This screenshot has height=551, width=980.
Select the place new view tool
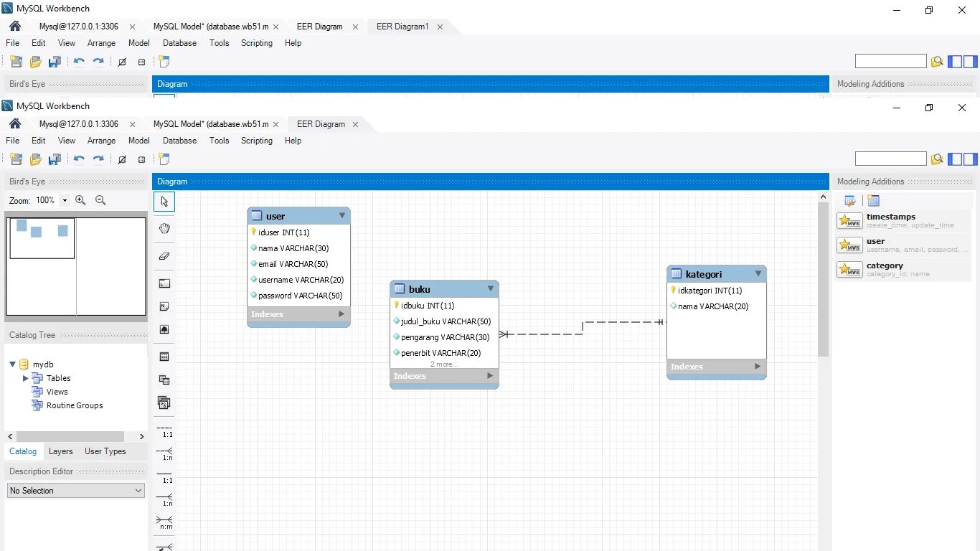coord(164,380)
